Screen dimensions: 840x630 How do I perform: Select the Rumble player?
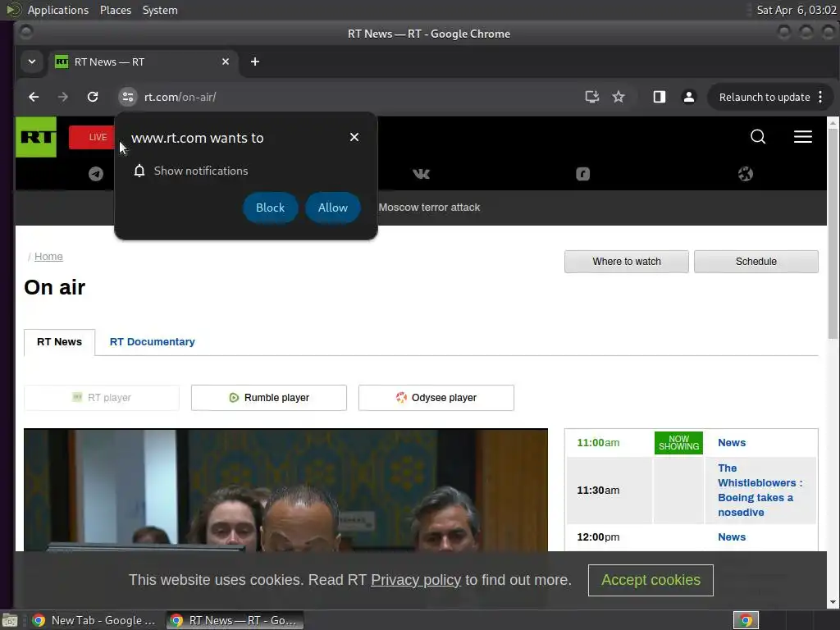(x=269, y=398)
